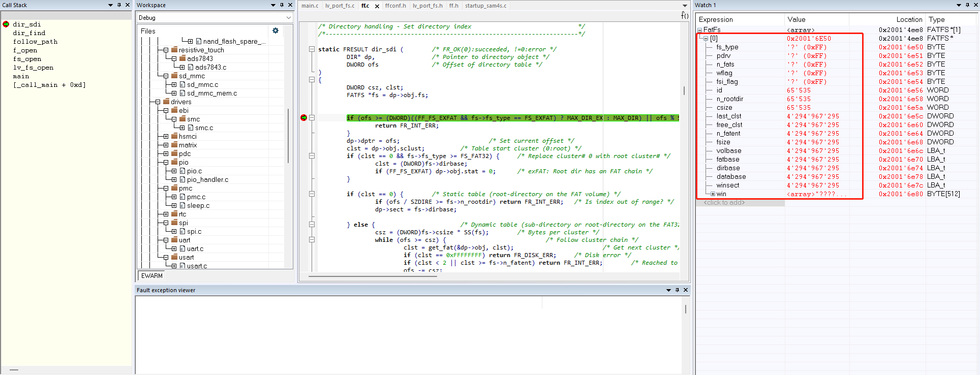This screenshot has width=980, height=375.
Task: Open the Watch 1 panel options arrow
Action: click(959, 5)
